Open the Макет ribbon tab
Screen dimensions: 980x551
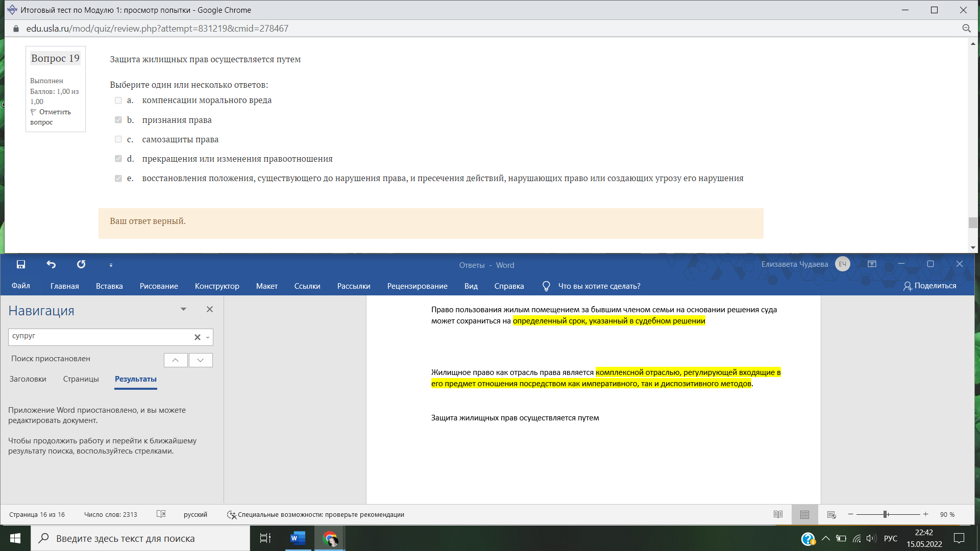coord(267,286)
